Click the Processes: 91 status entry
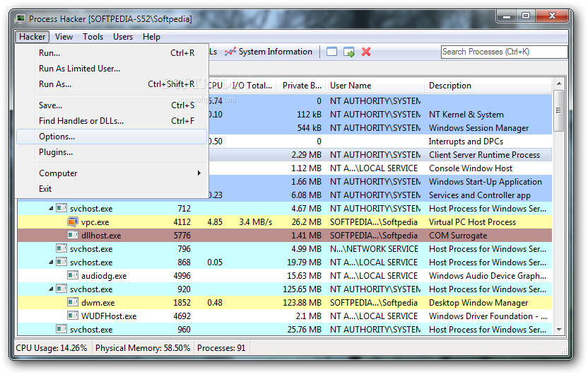 click(221, 348)
